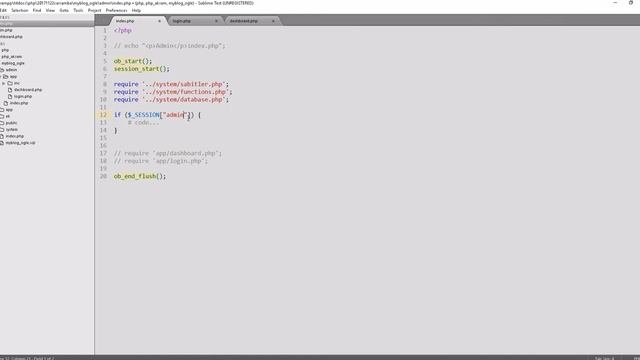Select the ek folder in sidebar
This screenshot has width=640, height=360.
pyautogui.click(x=8, y=116)
